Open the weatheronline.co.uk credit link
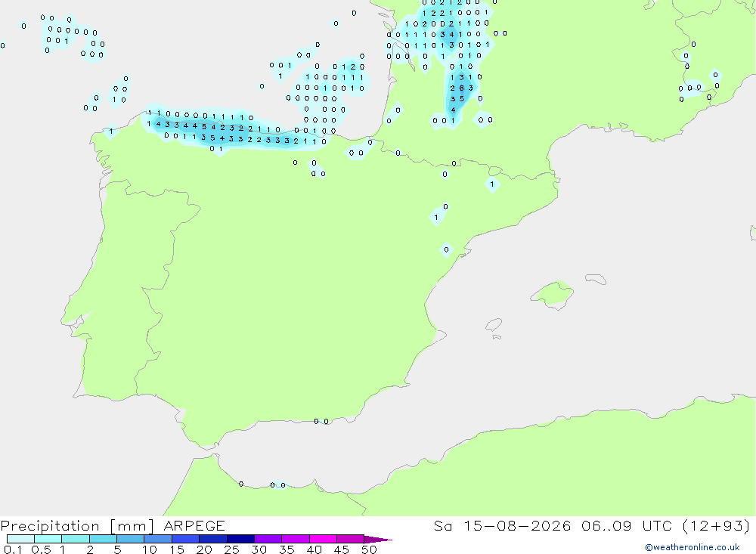 pos(692,547)
